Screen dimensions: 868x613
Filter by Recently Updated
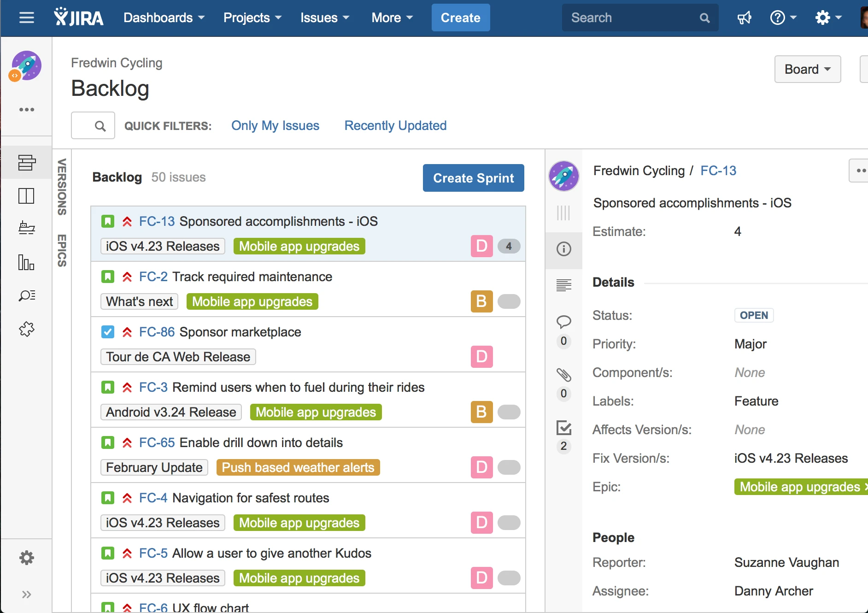pyautogui.click(x=396, y=125)
